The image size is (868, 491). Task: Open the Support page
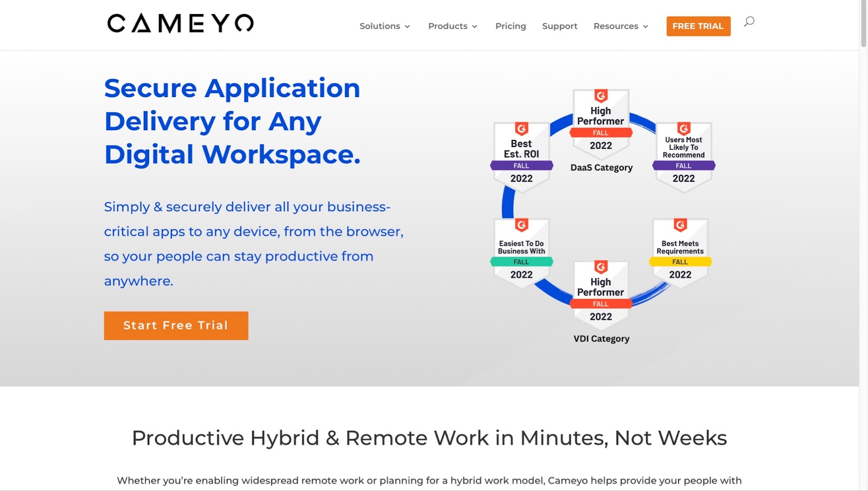click(x=560, y=26)
